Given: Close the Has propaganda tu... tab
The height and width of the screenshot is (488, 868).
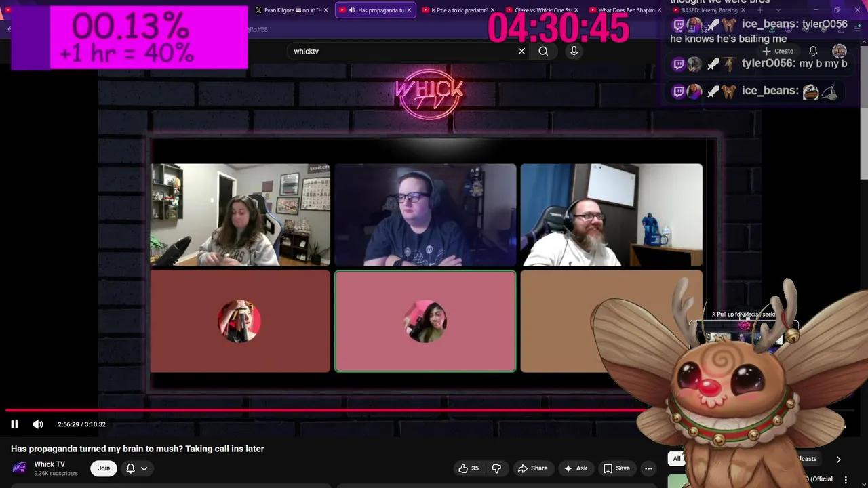Looking at the screenshot, I should click(410, 10).
